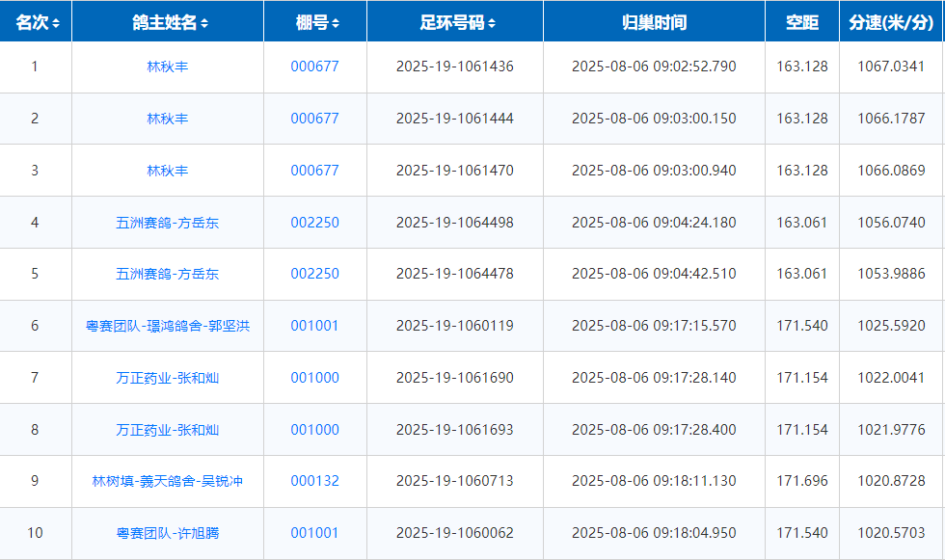The width and height of the screenshot is (945, 560).
Task: Open owner 林秋丰 in rank 1 row
Action: 168,67
